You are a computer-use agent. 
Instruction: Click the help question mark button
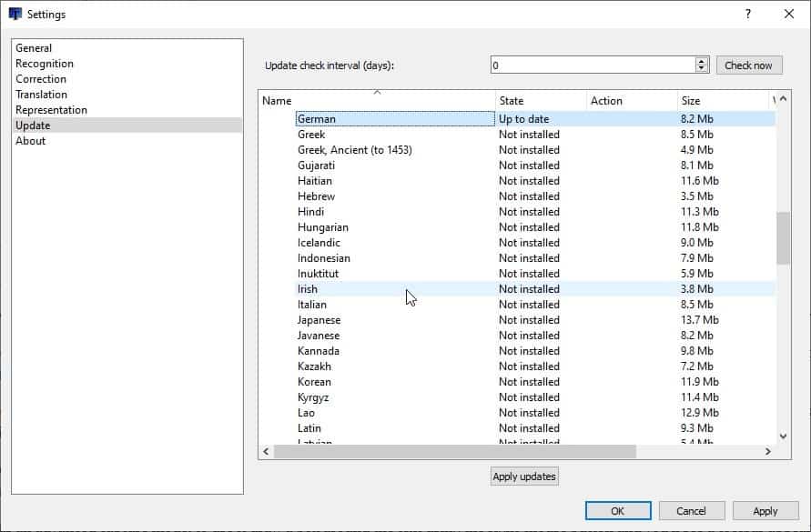747,15
